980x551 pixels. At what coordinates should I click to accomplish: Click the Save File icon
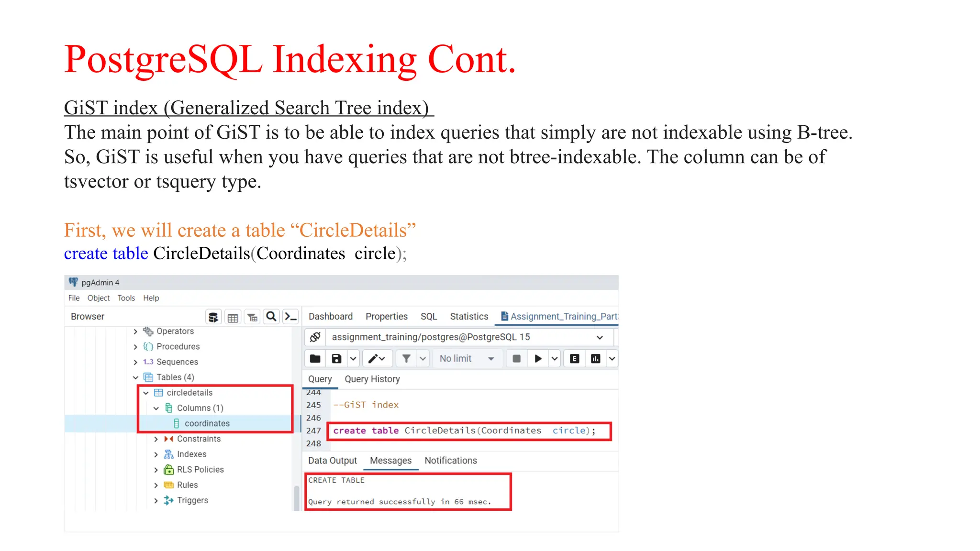tap(336, 359)
